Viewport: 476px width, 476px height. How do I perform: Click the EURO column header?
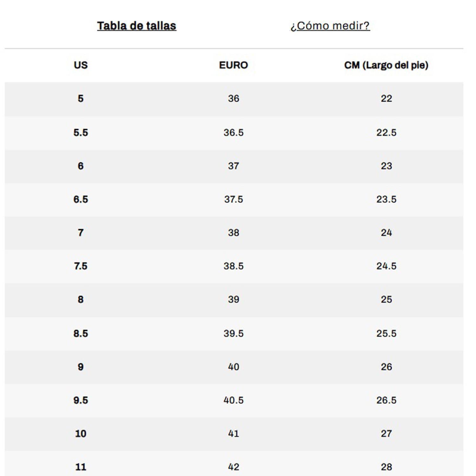(x=233, y=65)
